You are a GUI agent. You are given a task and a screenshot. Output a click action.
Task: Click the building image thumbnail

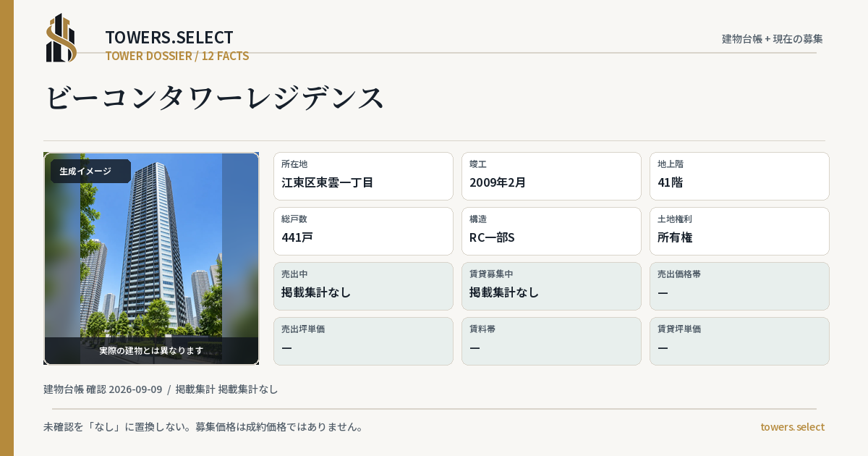pyautogui.click(x=151, y=258)
